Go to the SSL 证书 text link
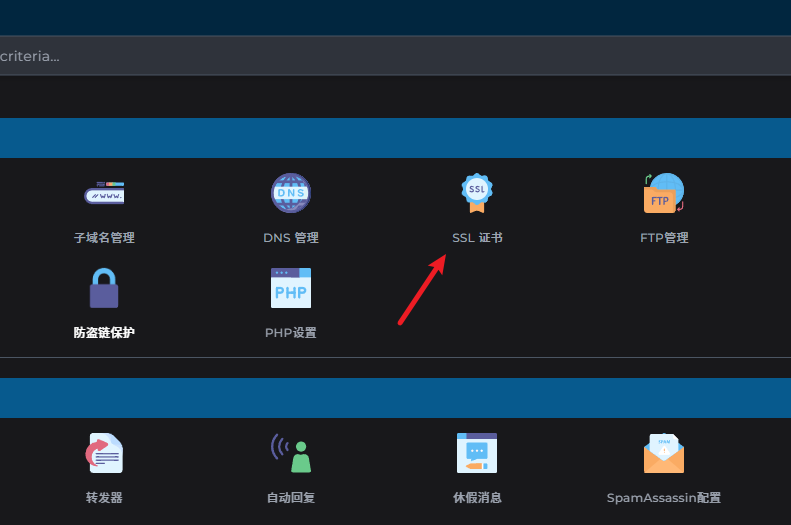The image size is (791, 525). [477, 238]
